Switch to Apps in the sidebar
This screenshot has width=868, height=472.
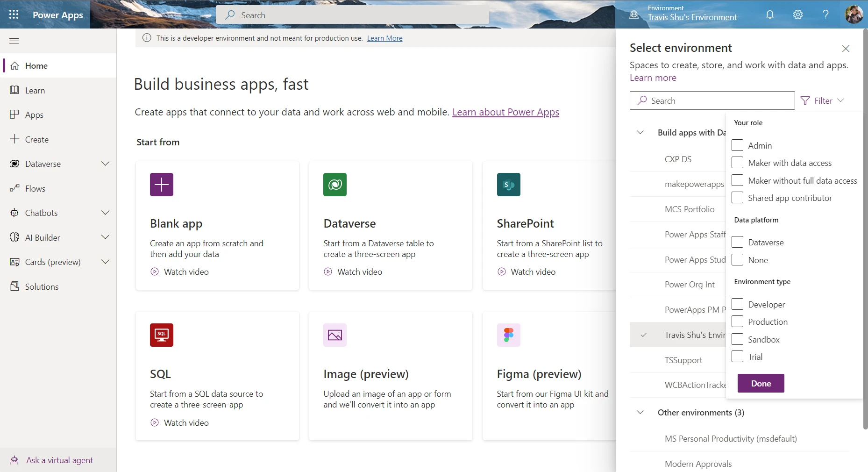[x=34, y=114]
